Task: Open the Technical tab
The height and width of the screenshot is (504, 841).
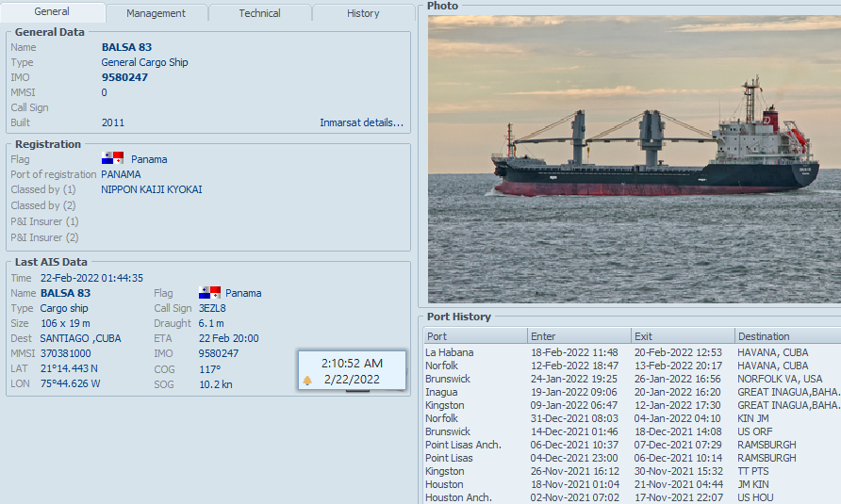Action: pyautogui.click(x=259, y=13)
